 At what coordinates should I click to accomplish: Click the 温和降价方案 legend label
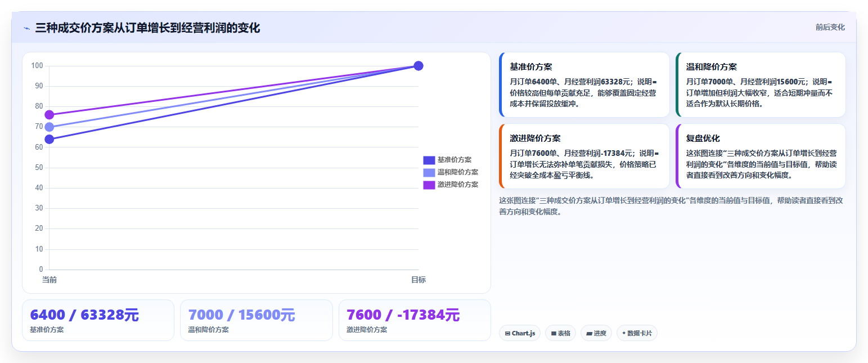click(458, 172)
